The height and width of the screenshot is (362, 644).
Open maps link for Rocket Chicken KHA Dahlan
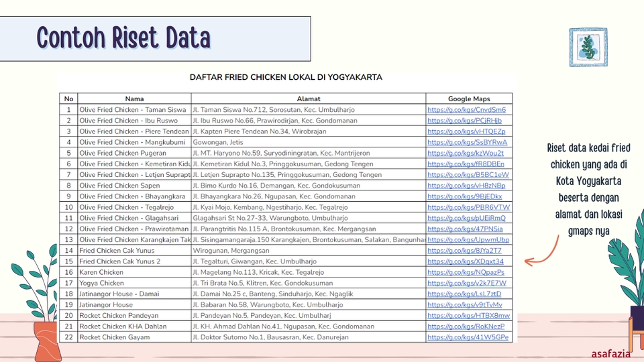(x=466, y=326)
